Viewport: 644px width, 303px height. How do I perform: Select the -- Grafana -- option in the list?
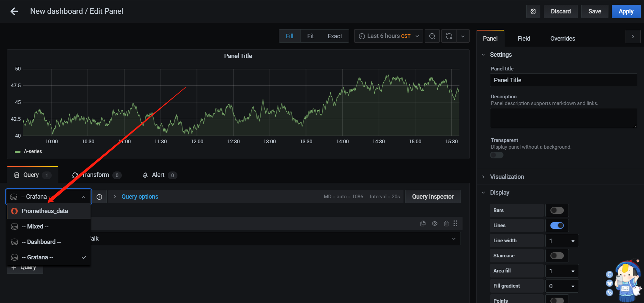[49, 257]
